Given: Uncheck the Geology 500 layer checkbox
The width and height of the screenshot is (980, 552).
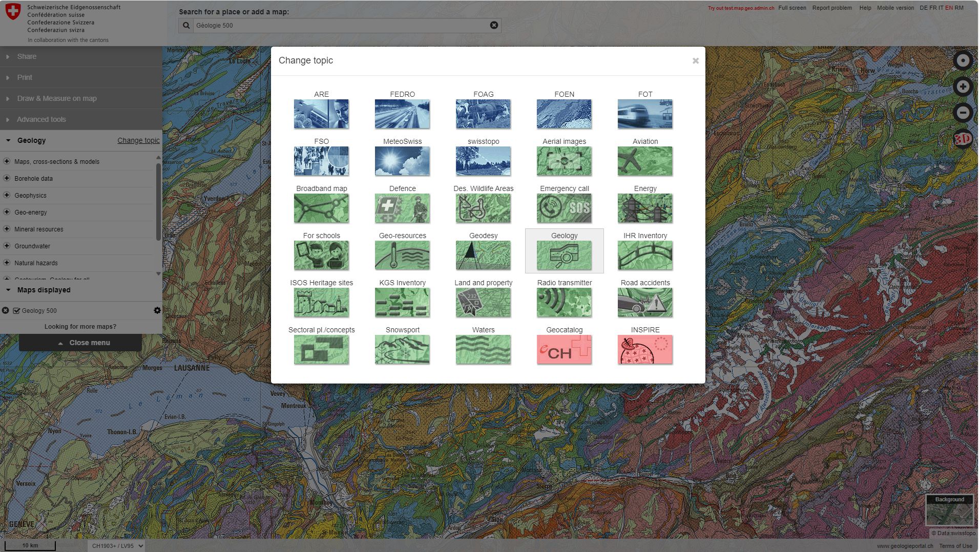Looking at the screenshot, I should (16, 311).
